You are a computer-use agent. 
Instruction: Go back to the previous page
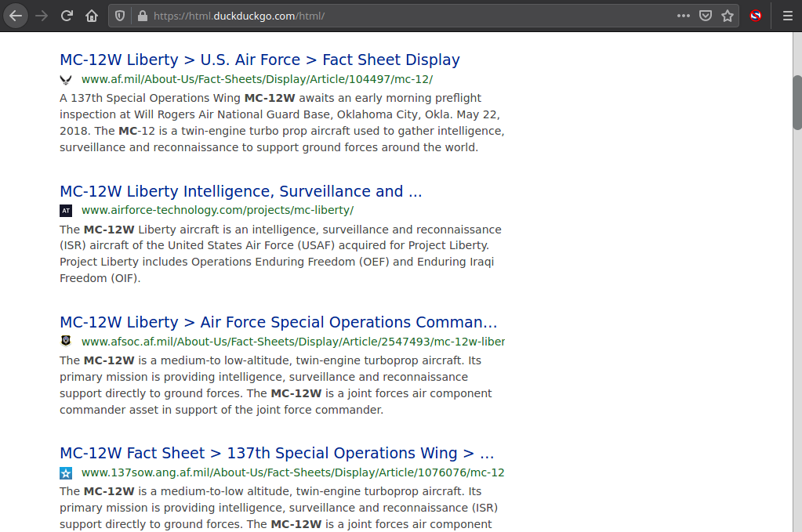click(x=16, y=16)
